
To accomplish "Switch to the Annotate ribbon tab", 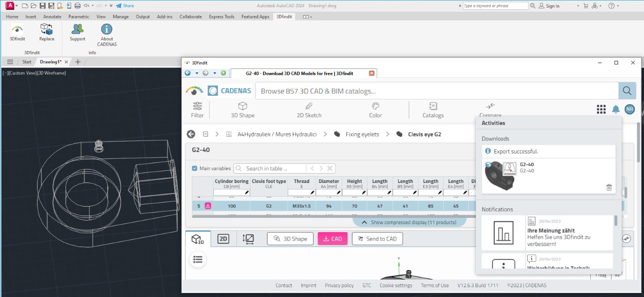I will point(52,17).
